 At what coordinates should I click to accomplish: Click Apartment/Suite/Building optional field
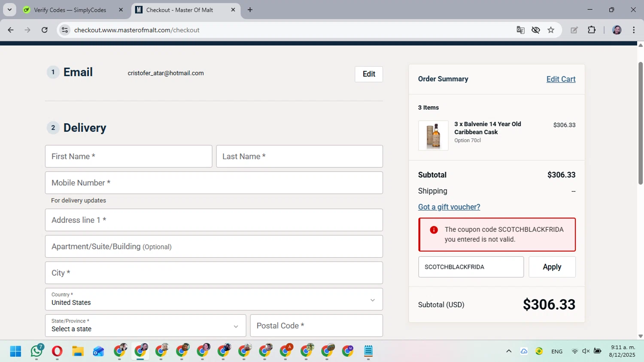click(x=214, y=246)
